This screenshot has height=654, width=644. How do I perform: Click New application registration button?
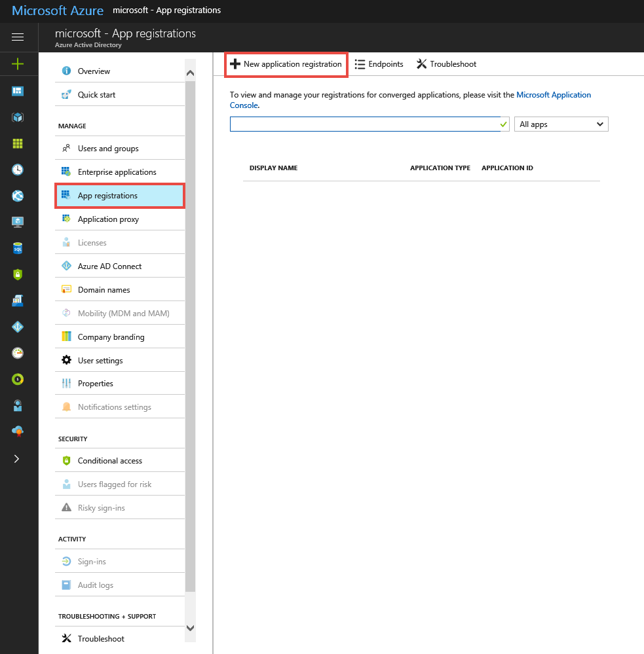pos(286,64)
